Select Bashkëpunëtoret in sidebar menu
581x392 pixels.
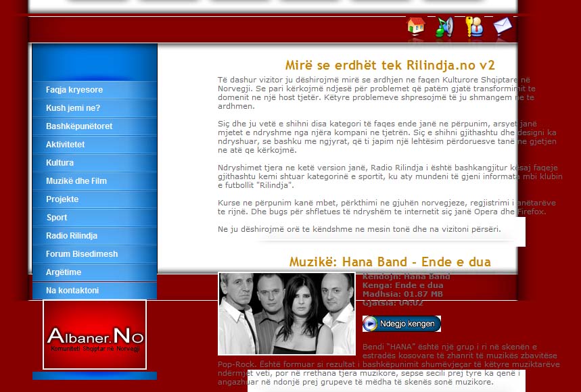[x=95, y=126]
